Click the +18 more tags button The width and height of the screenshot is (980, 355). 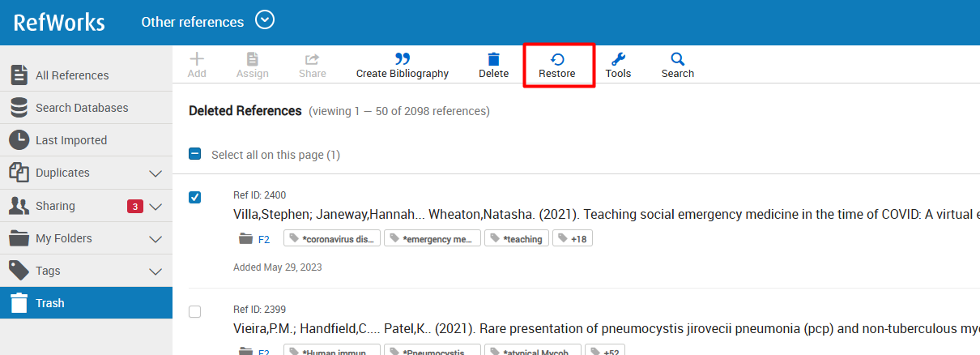tap(573, 238)
